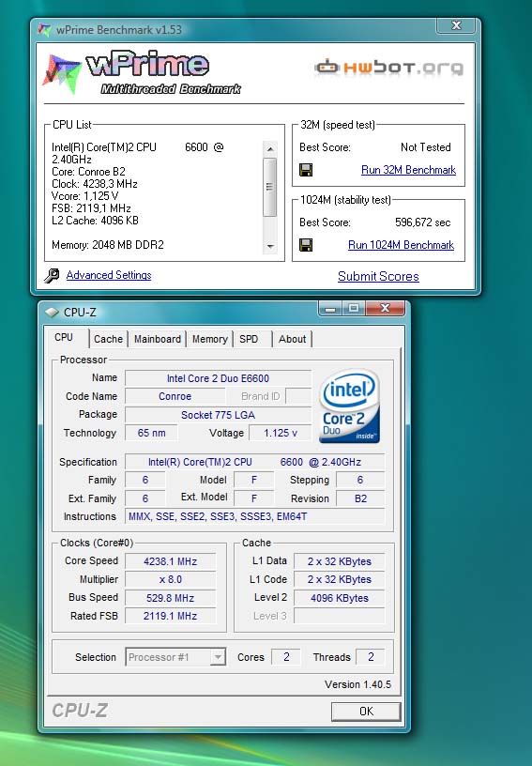Select the CPU tab
Screen dimensions: 532x766
[x=64, y=338]
